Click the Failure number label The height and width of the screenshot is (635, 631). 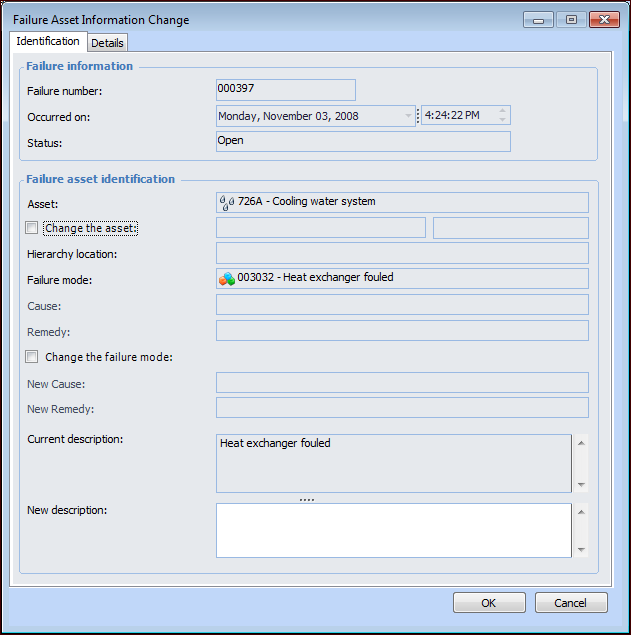click(x=64, y=91)
